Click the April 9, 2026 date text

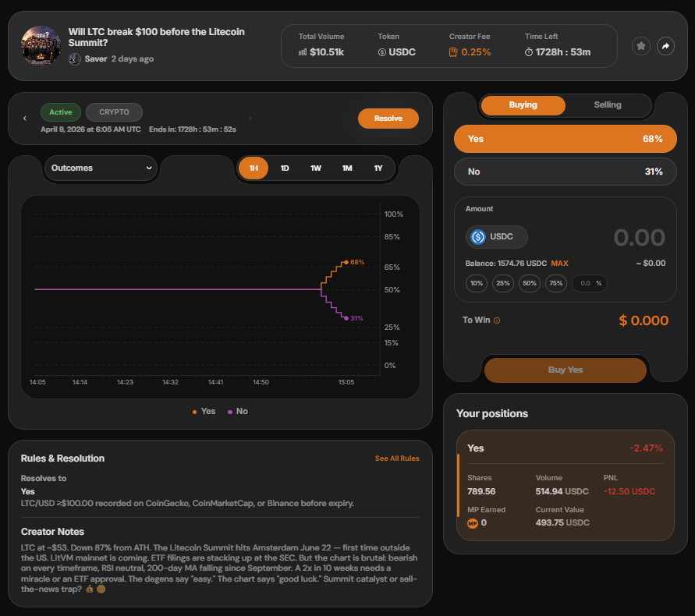(90, 129)
